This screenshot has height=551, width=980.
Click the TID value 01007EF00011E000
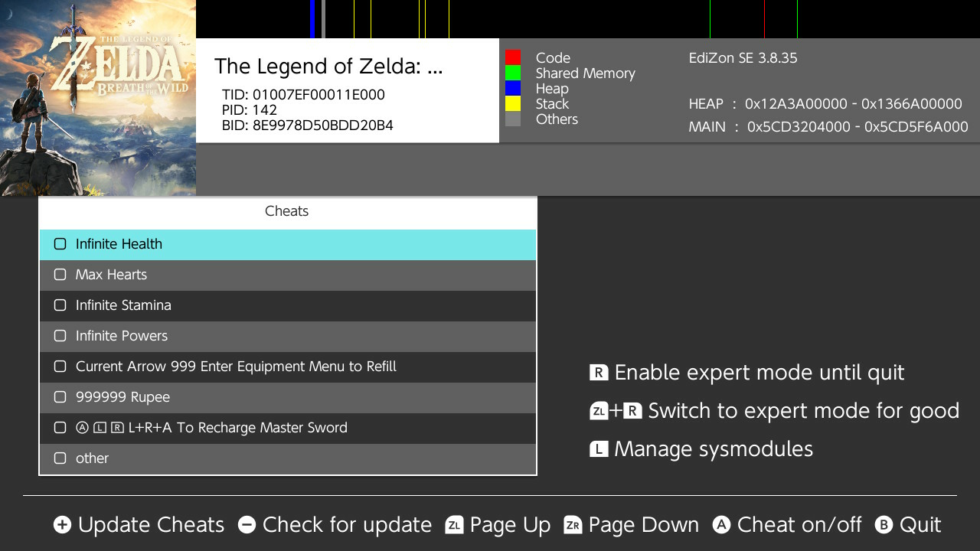[318, 95]
